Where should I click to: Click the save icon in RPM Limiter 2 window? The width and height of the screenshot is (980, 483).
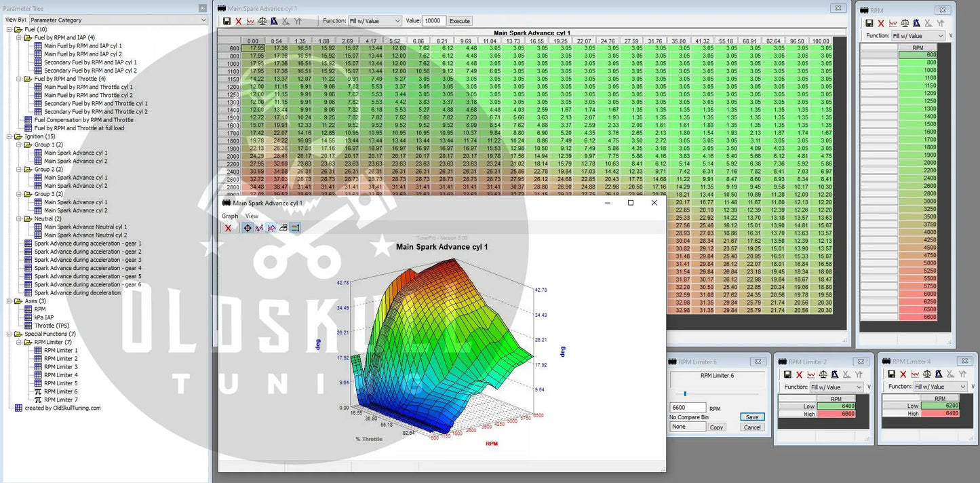coord(787,374)
